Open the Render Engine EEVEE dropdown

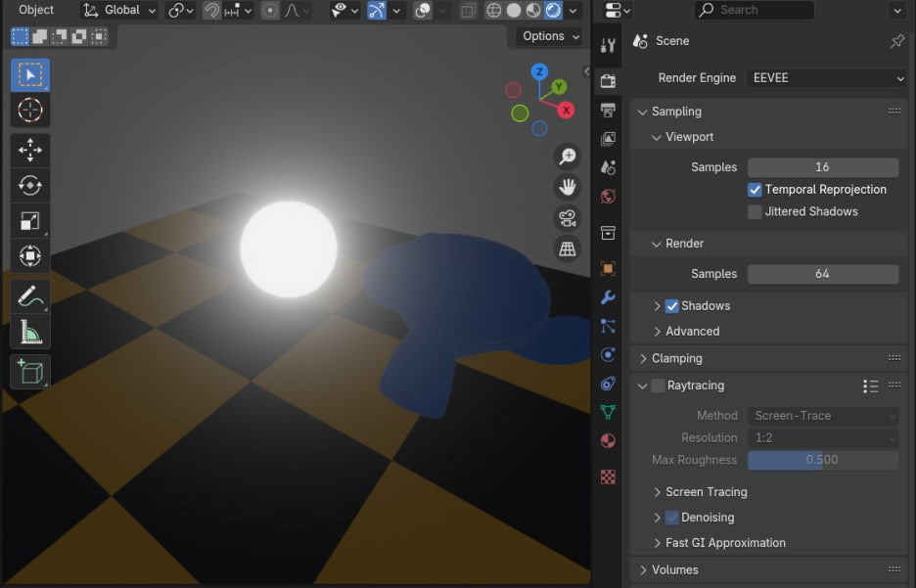826,78
